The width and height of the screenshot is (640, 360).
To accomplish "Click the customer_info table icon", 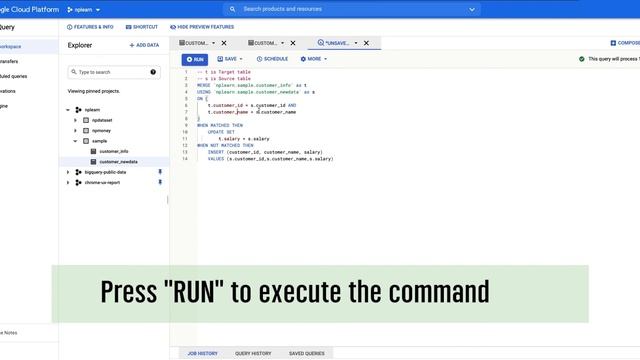I will 93,151.
